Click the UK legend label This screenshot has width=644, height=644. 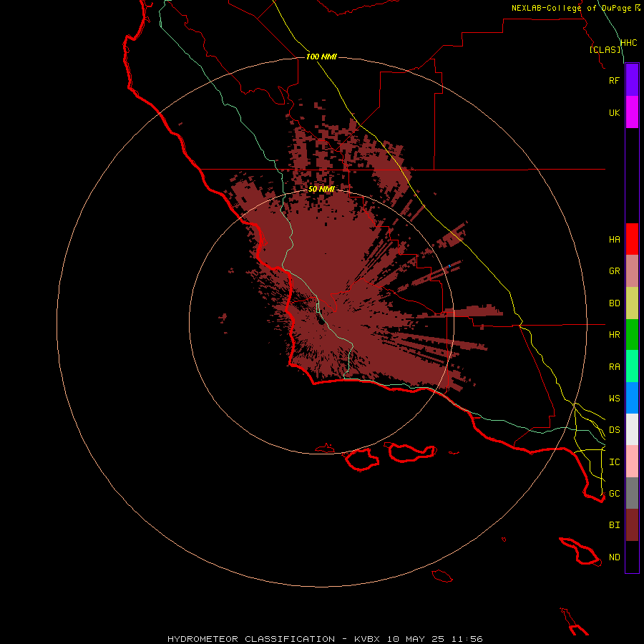point(614,113)
